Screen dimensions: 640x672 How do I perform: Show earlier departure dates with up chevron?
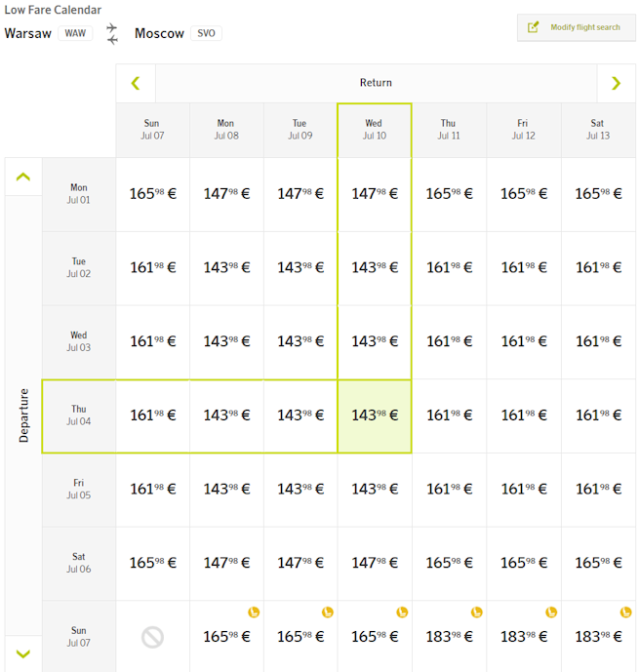coord(23,177)
